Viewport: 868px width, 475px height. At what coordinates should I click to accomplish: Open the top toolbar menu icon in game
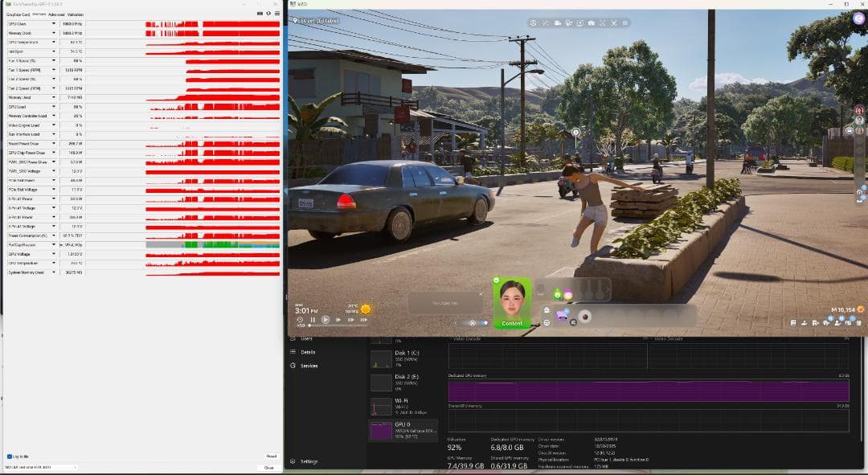[625, 23]
